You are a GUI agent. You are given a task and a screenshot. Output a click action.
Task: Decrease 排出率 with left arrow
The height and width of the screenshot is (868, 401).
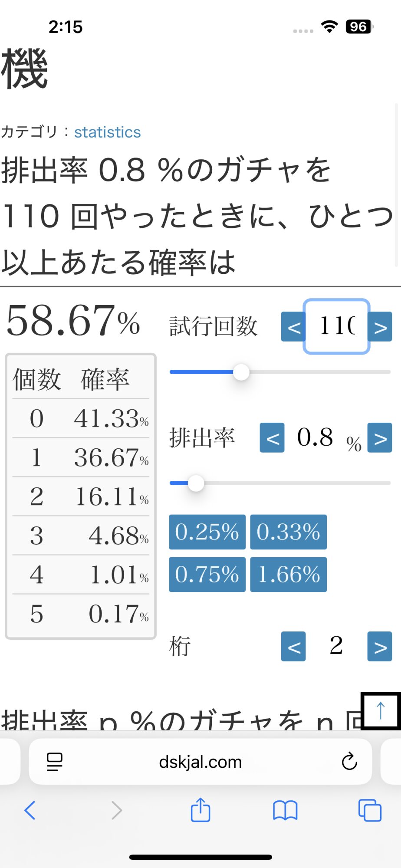(x=272, y=438)
